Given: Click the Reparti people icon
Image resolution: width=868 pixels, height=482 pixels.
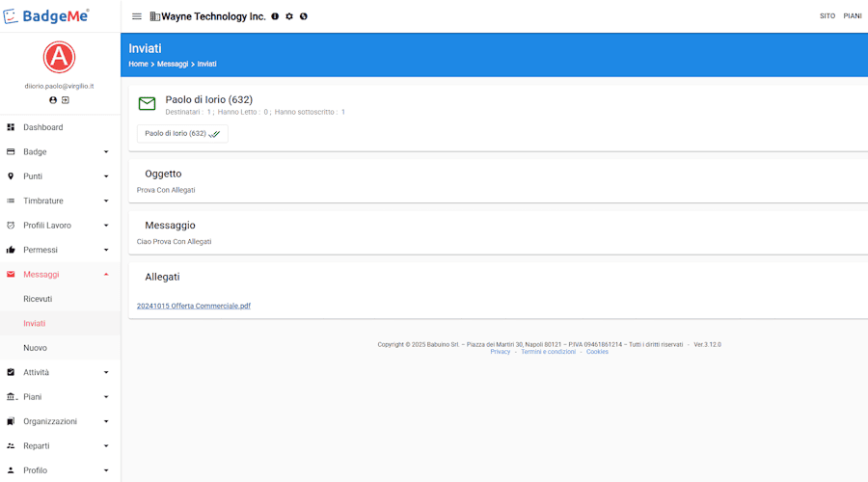Looking at the screenshot, I should (x=11, y=446).
